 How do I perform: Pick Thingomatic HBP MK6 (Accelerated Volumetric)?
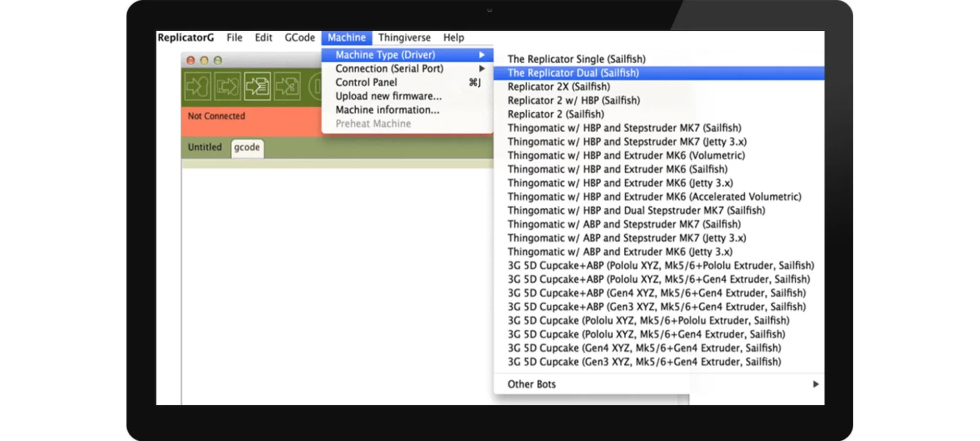point(659,197)
